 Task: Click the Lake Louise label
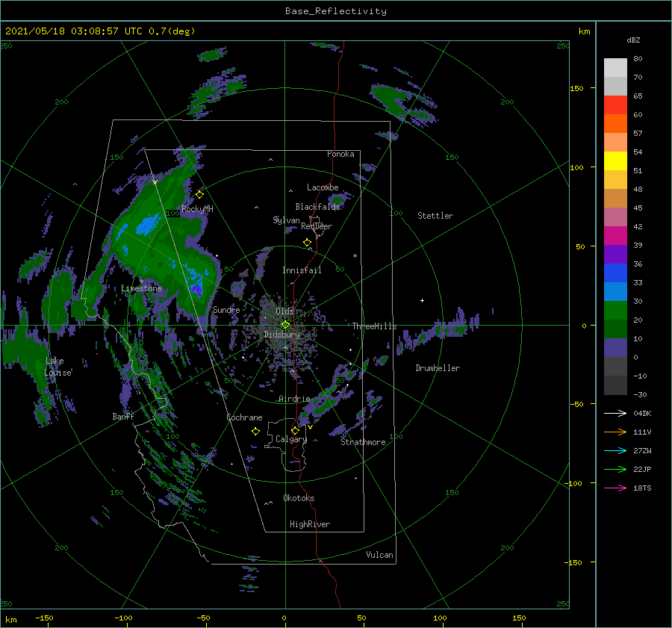pyautogui.click(x=58, y=367)
